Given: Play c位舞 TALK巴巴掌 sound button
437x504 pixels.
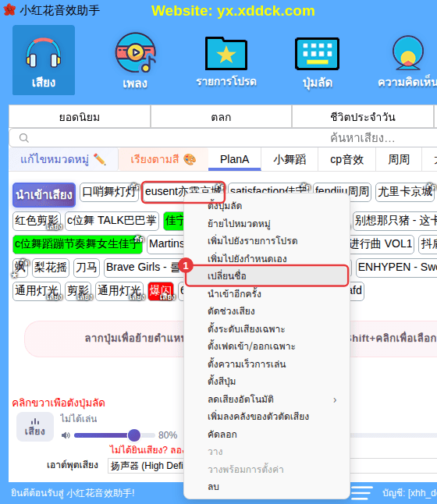Looking at the screenshot, I should pyautogui.click(x=112, y=221).
